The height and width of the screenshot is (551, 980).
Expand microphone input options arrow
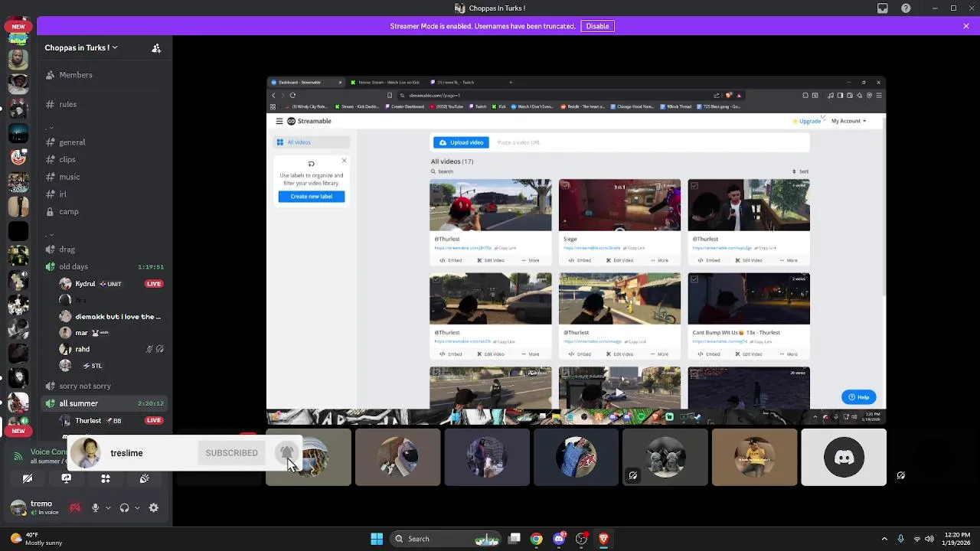click(x=107, y=507)
